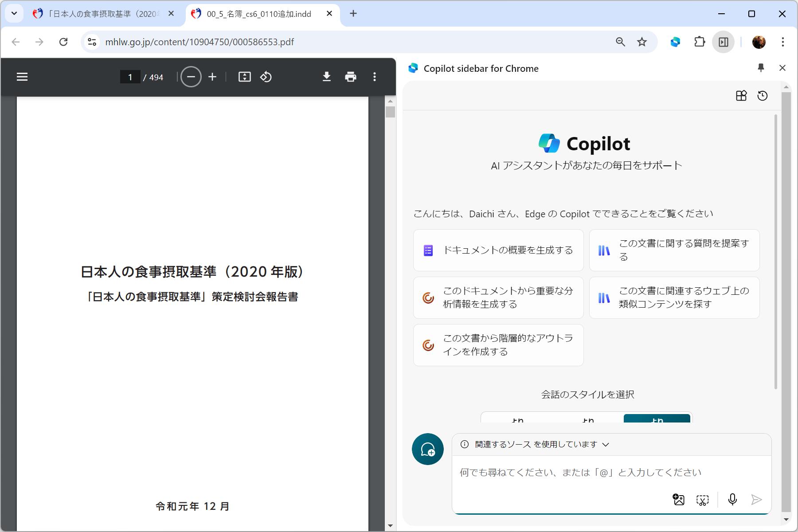Zoom out the PDF with minus button
Screen dimensions: 798x532
point(191,77)
